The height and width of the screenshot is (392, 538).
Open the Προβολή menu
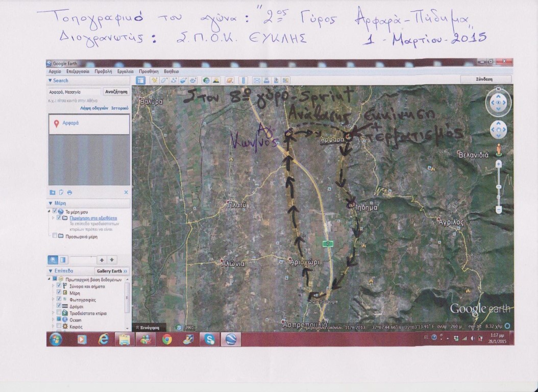point(103,71)
